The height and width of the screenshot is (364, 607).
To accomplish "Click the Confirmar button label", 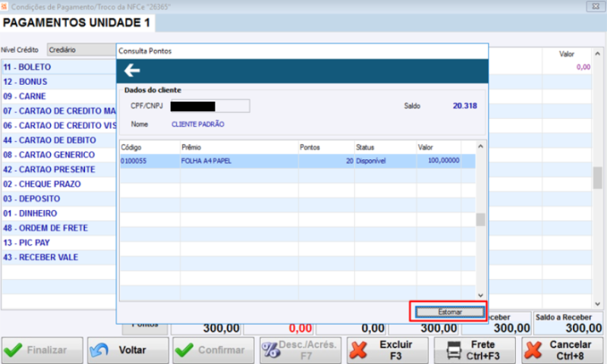I will pos(222,350).
